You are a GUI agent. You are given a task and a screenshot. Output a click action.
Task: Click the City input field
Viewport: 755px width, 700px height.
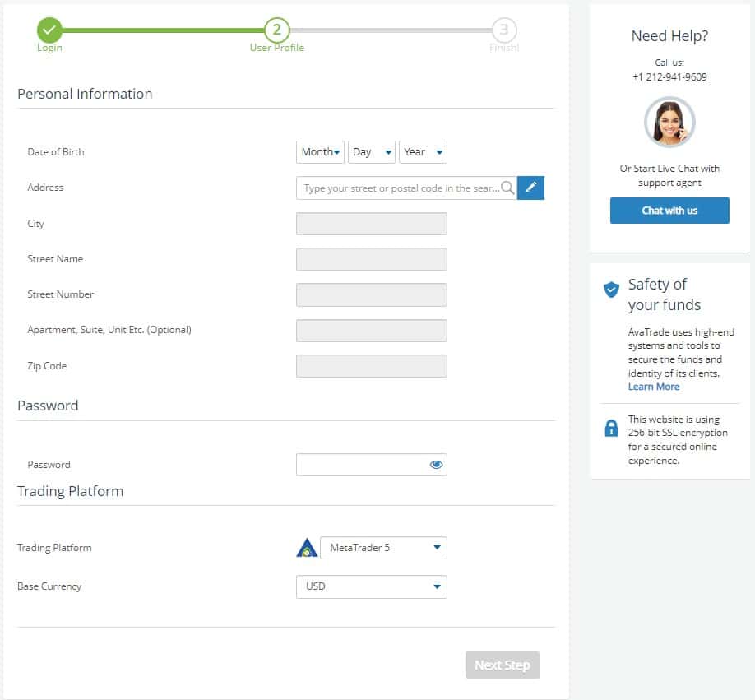click(371, 224)
